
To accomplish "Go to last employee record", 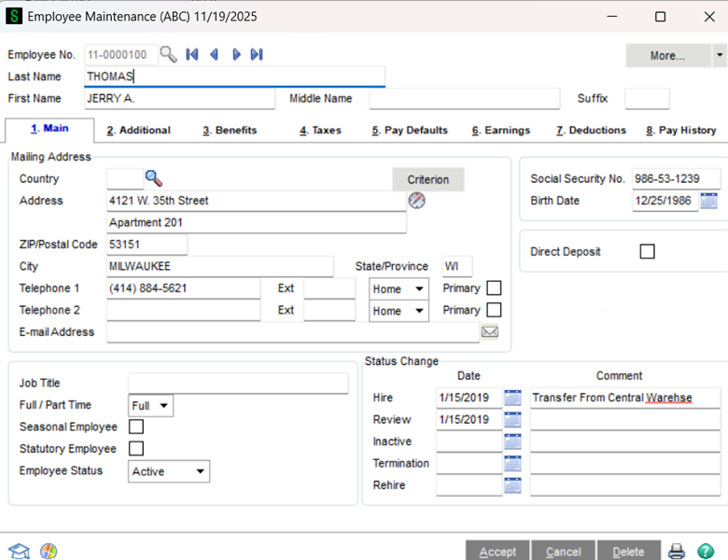I will click(257, 54).
